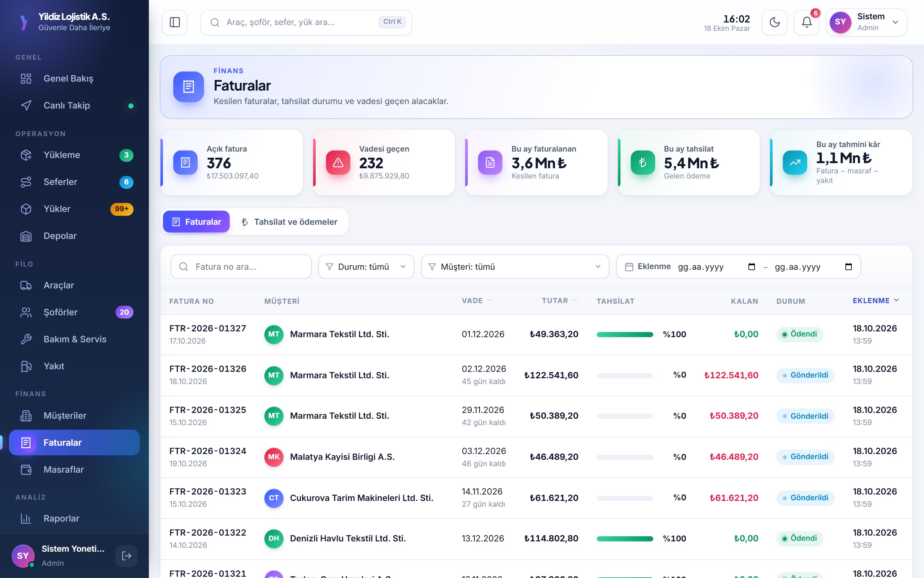Viewport: 924px width, 578px height.
Task: Click the Fatura no ara search field
Action: pos(241,267)
